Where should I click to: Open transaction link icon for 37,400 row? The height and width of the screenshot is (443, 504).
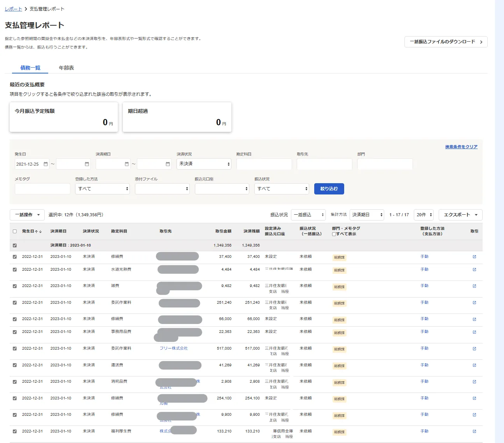pos(474,257)
